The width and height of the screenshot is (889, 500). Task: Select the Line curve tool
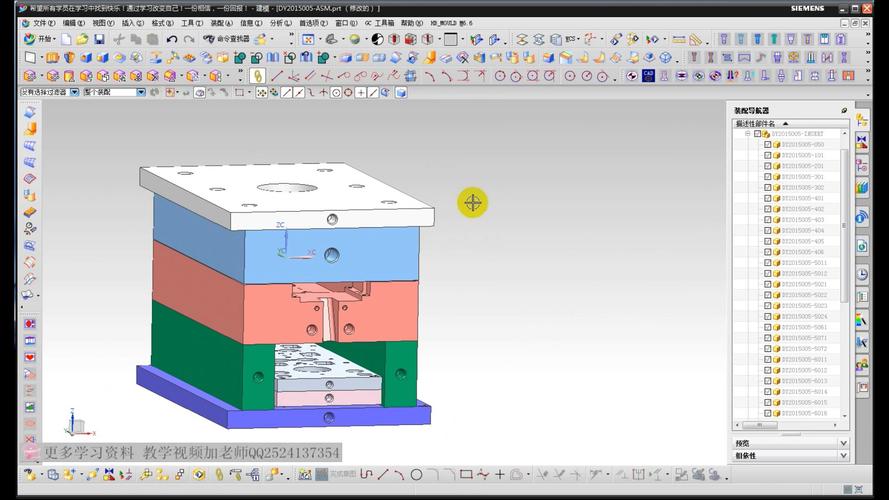(277, 76)
